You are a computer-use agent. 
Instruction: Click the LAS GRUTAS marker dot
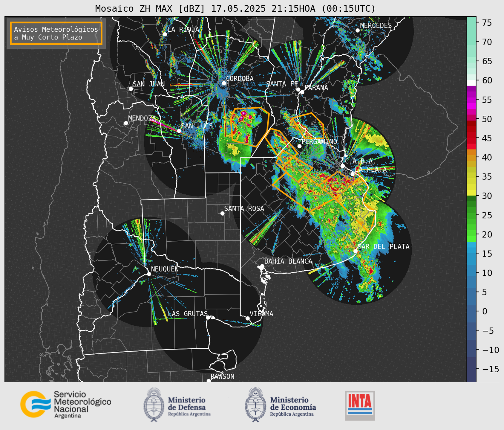(x=208, y=317)
